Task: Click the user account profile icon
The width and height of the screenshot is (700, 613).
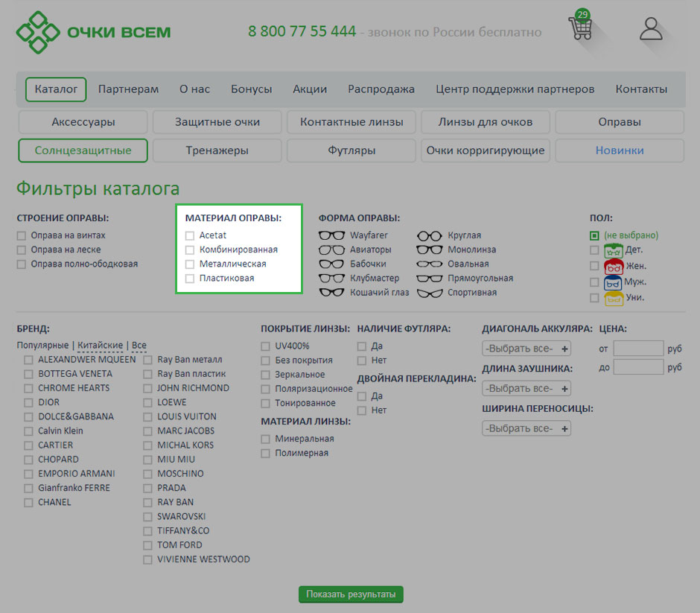Action: point(651,29)
